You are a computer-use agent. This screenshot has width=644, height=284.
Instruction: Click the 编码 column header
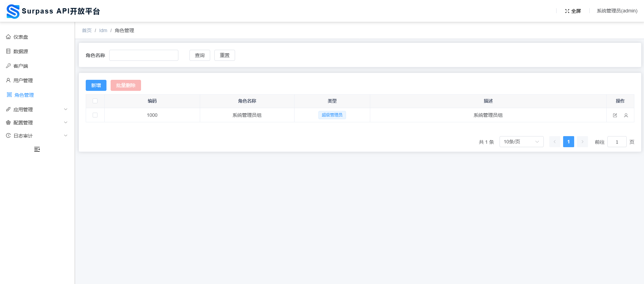[x=152, y=101]
